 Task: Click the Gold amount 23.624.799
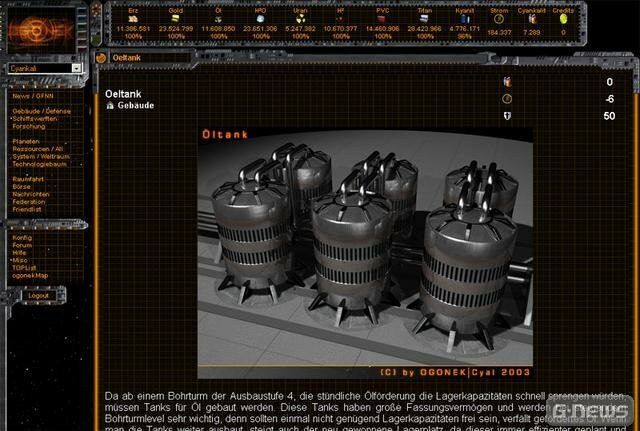176,29
